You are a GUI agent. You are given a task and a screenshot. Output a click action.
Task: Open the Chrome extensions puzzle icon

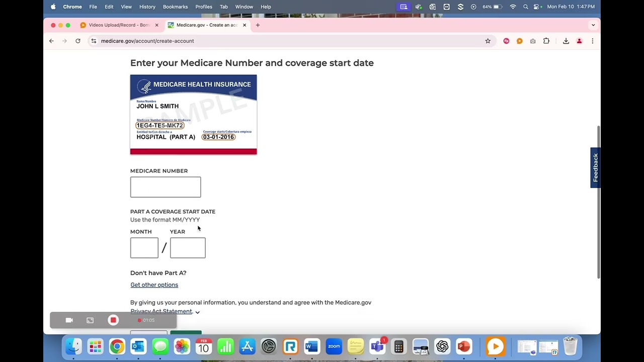point(546,41)
